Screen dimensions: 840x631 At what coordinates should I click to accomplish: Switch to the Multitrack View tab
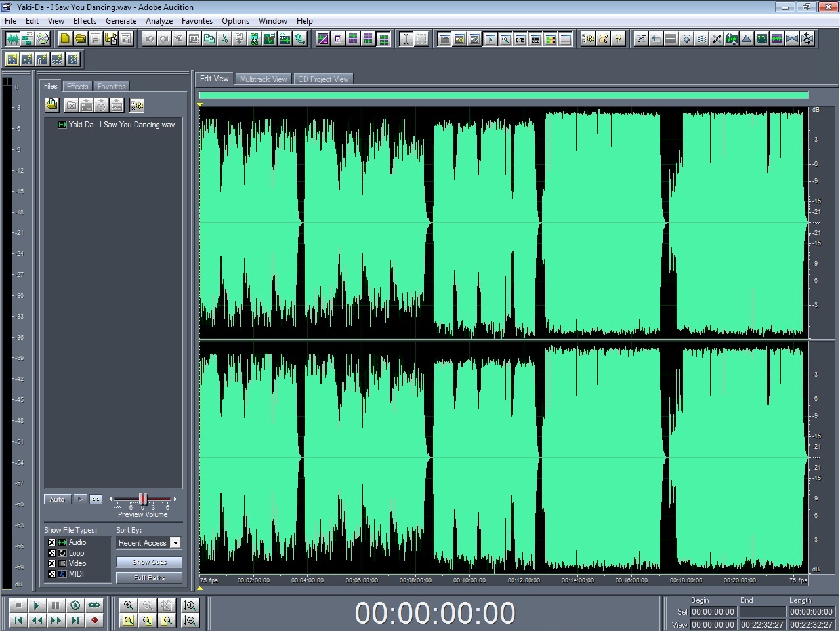(263, 79)
